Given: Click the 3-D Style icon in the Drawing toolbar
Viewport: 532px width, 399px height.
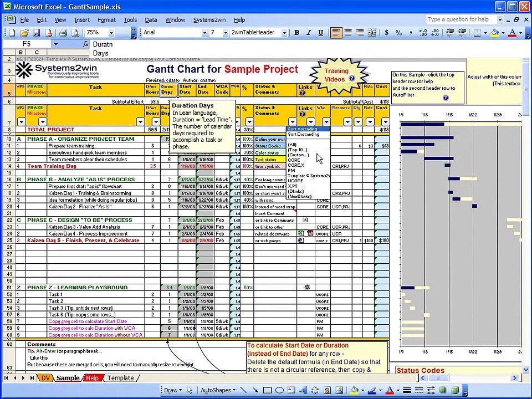Looking at the screenshot, I should [455, 390].
